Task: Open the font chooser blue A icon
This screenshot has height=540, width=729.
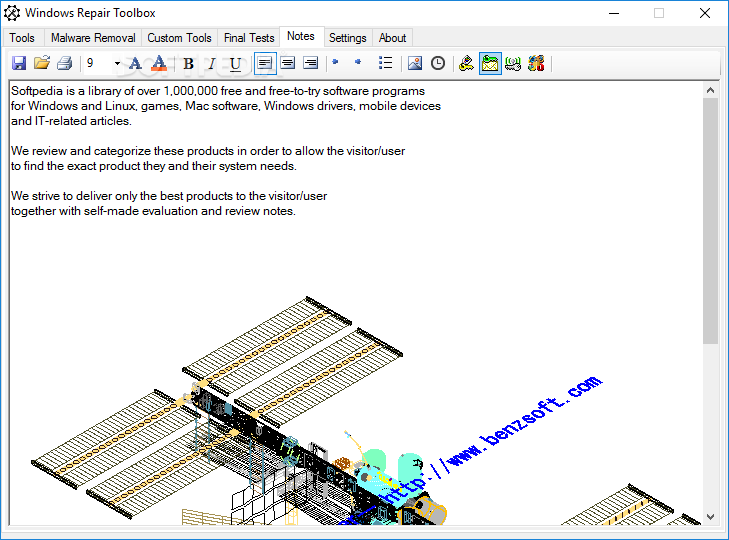Action: tap(135, 63)
